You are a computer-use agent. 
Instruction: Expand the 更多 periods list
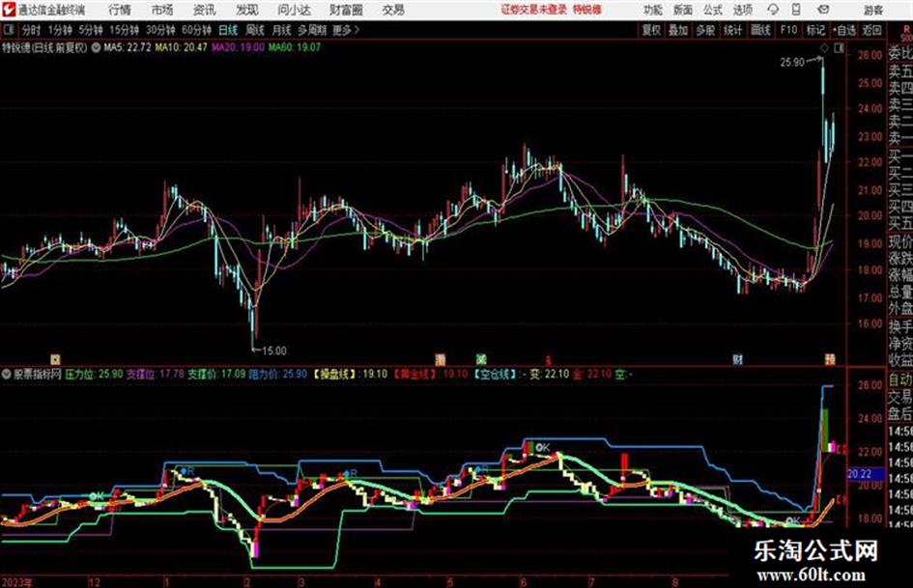point(346,30)
